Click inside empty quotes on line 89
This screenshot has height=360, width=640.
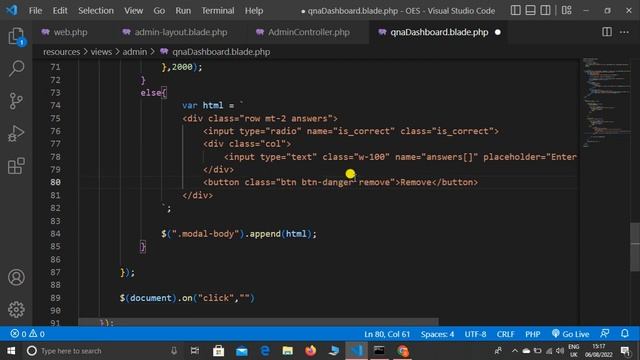[x=244, y=298]
